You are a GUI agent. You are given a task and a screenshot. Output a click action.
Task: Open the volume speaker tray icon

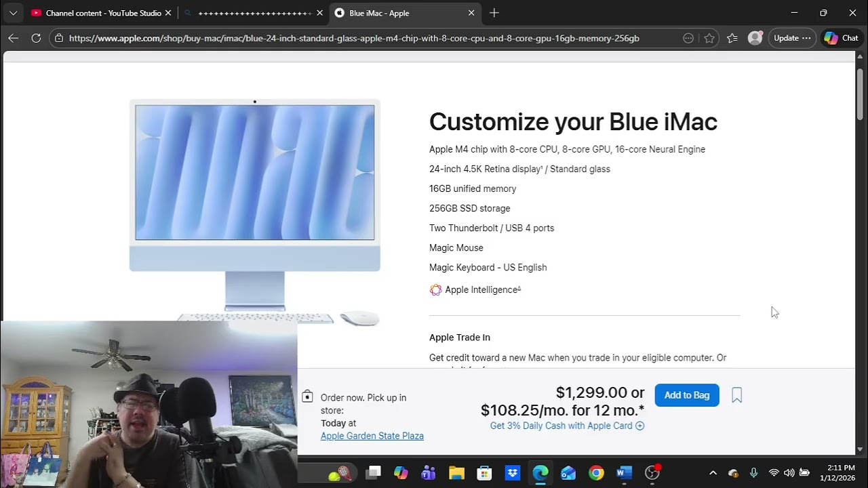click(789, 473)
